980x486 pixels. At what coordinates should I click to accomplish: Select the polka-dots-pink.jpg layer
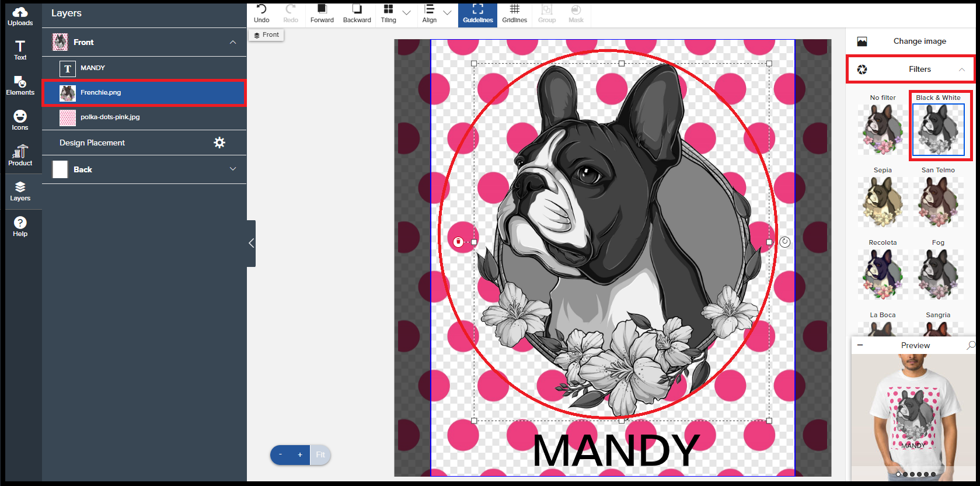tap(144, 117)
